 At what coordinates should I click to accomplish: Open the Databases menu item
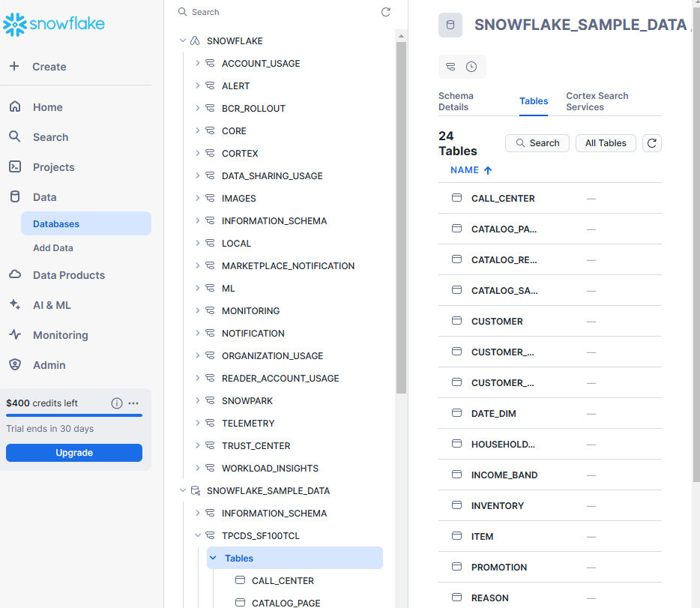pyautogui.click(x=86, y=223)
